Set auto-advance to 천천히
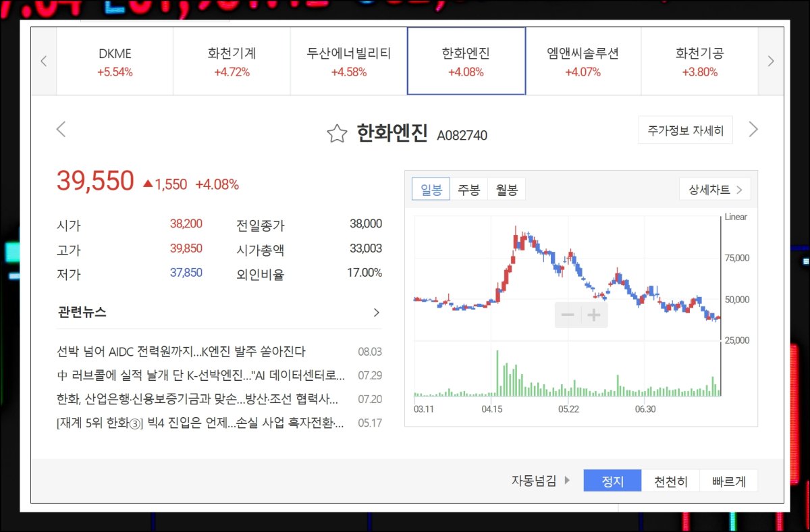This screenshot has width=810, height=532. pyautogui.click(x=670, y=481)
